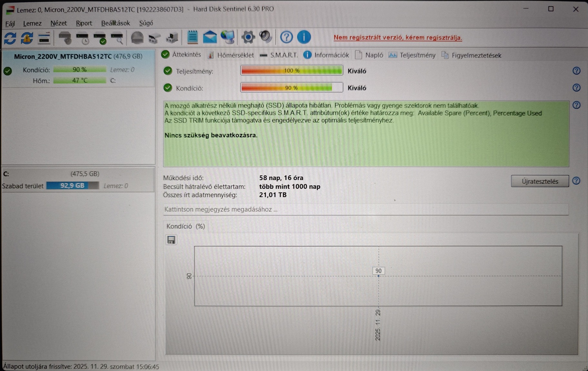The image size is (588, 371).
Task: Click the Teljesítmény 100 % progress bar
Action: pos(292,71)
